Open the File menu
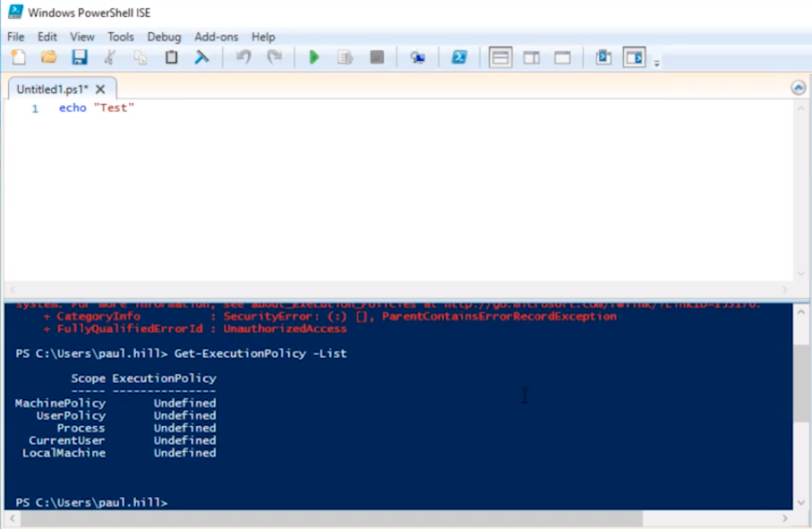Image resolution: width=812 pixels, height=529 pixels. click(15, 37)
